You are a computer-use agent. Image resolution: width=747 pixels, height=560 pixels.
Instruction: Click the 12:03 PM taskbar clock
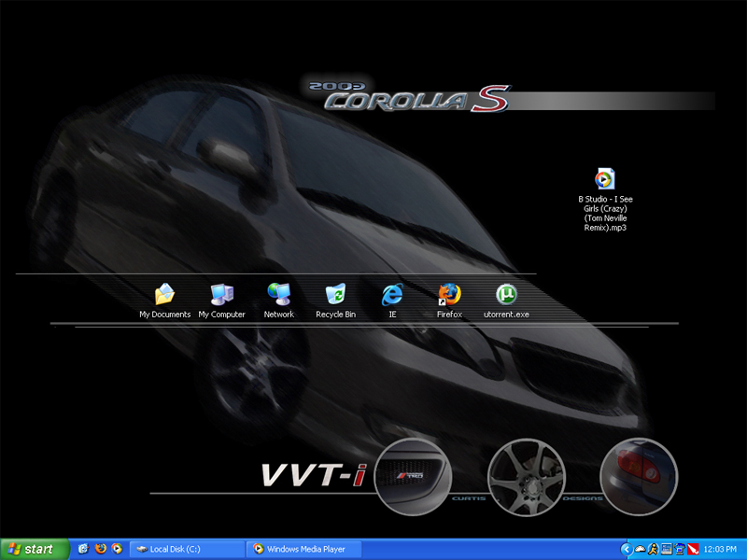point(720,549)
